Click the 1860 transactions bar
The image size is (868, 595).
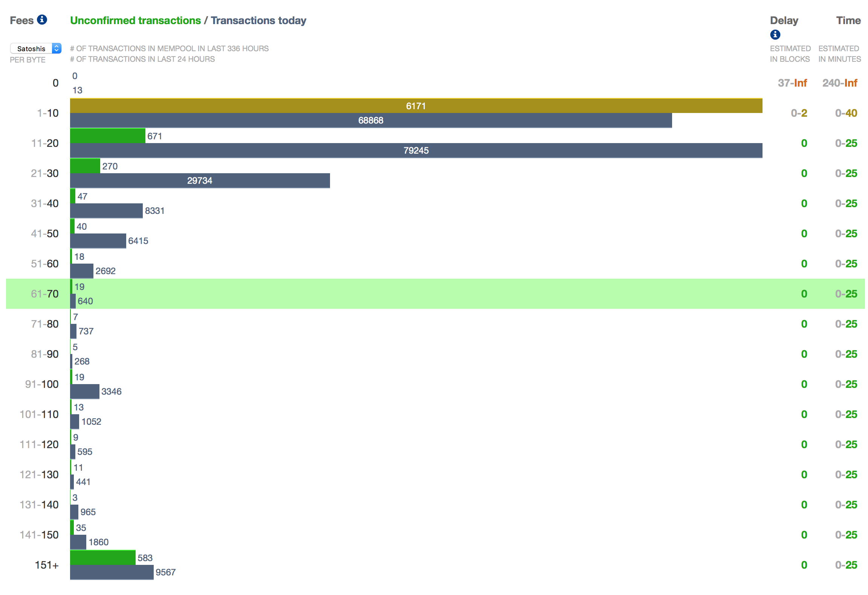tap(78, 542)
